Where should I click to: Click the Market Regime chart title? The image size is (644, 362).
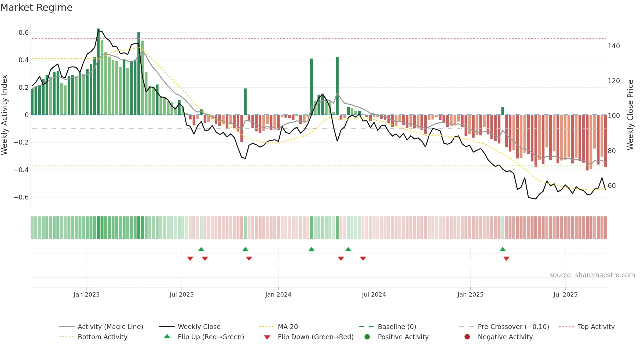[x=36, y=8]
